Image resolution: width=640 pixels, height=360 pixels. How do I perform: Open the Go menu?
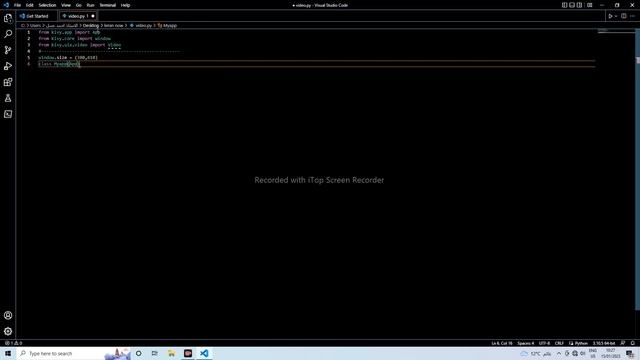tap(78, 5)
